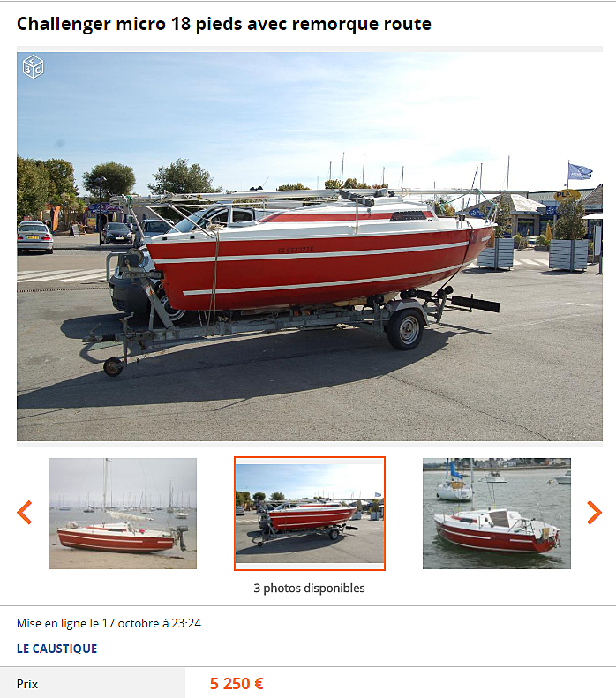Click the '3 photos disponibles' caption

(310, 588)
